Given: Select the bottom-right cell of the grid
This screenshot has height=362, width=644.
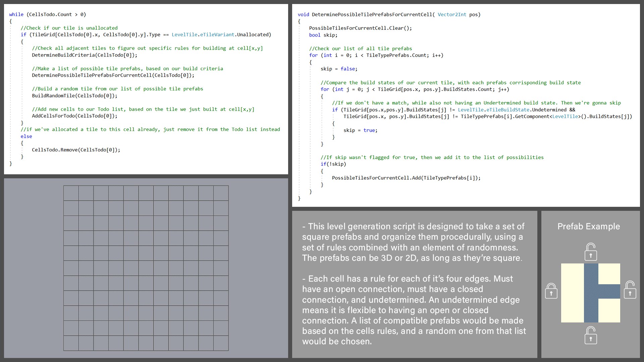Looking at the screenshot, I should pyautogui.click(x=221, y=343).
